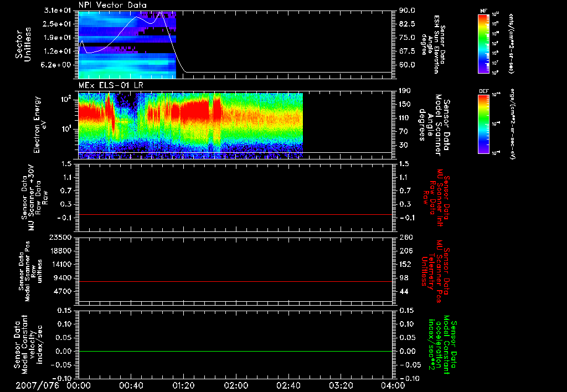This screenshot has width=567, height=392.
Task: Click the DEF energy flux color bar
Action: [483, 124]
